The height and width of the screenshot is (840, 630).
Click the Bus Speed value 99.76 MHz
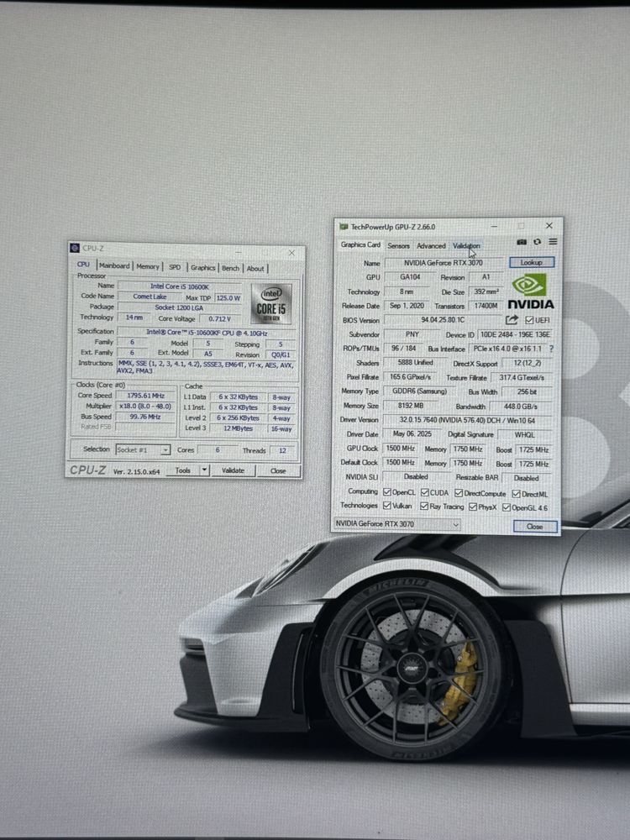pos(145,417)
